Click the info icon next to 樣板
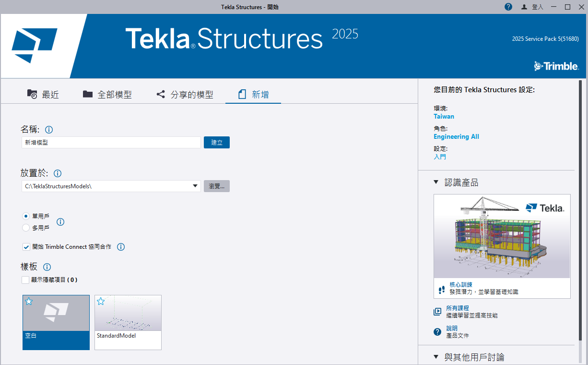Screen dimensions: 588x365 pyautogui.click(x=47, y=267)
